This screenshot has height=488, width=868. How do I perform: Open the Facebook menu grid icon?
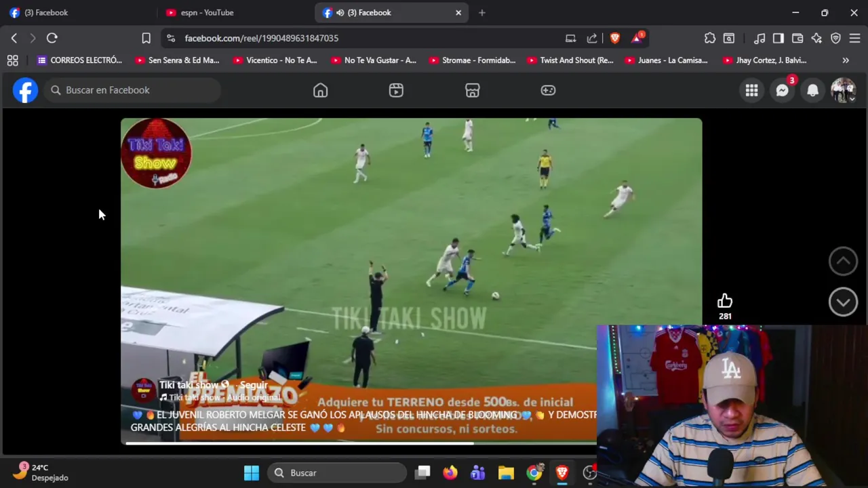(x=751, y=90)
